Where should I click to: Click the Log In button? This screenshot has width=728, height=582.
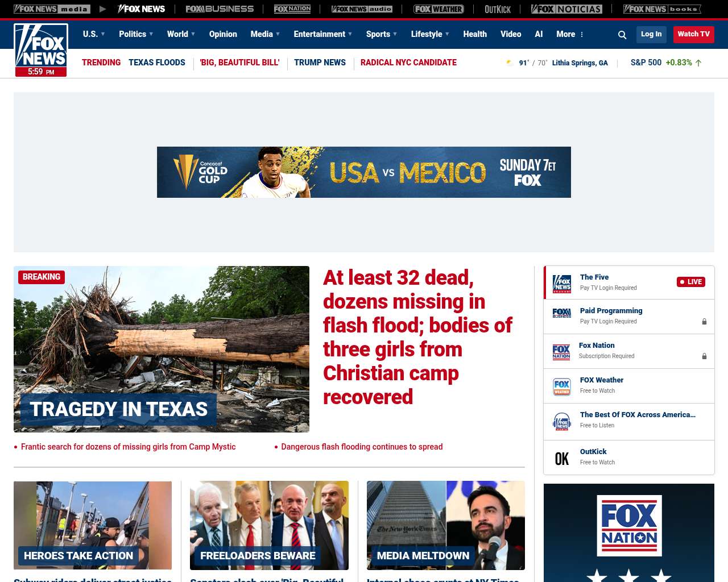(x=651, y=34)
